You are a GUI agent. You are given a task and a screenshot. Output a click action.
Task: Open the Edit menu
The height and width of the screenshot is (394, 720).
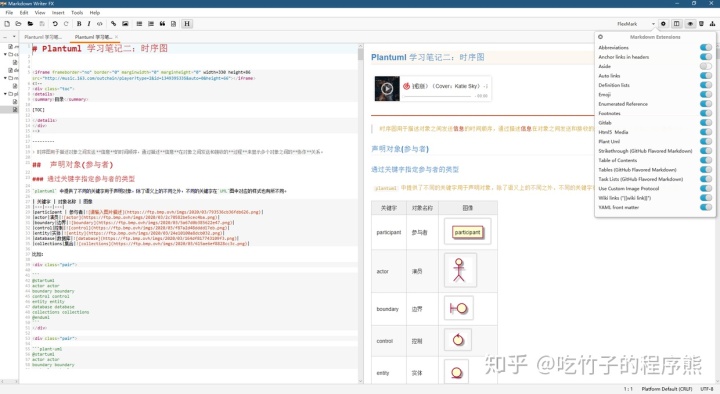(24, 13)
